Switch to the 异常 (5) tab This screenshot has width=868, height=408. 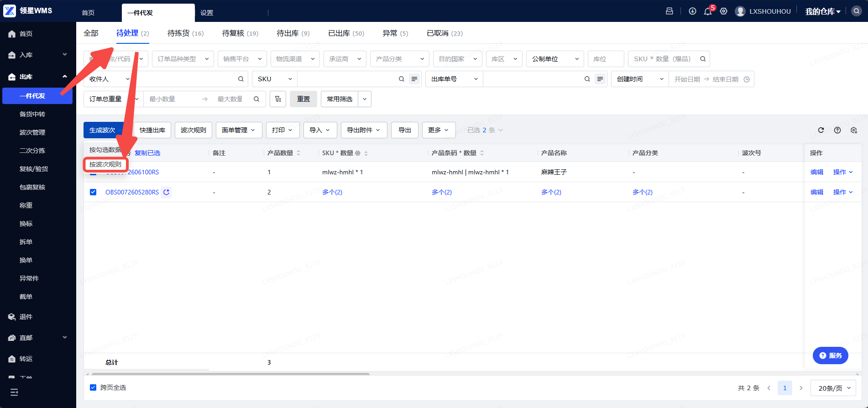pos(395,33)
